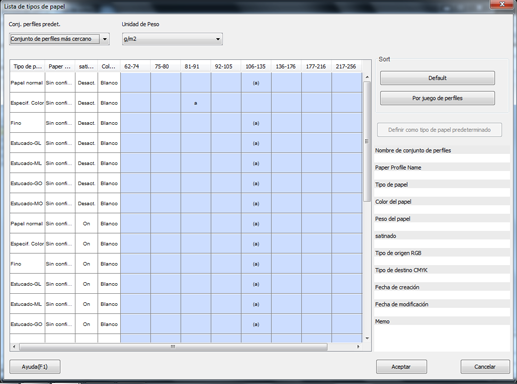Screen dimensions: 517x384
Task: Click the vertical scrollbar thumb of table
Action: click(x=367, y=141)
